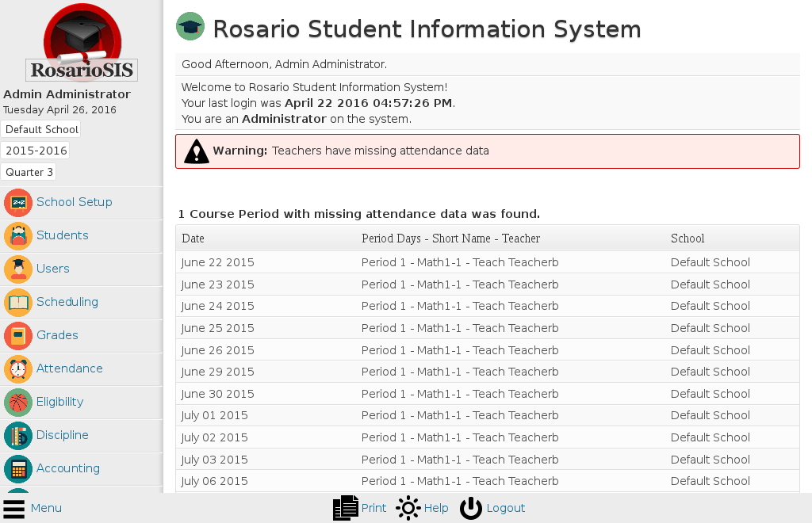The image size is (812, 523).
Task: Click Default School in July 06 row
Action: coord(710,482)
